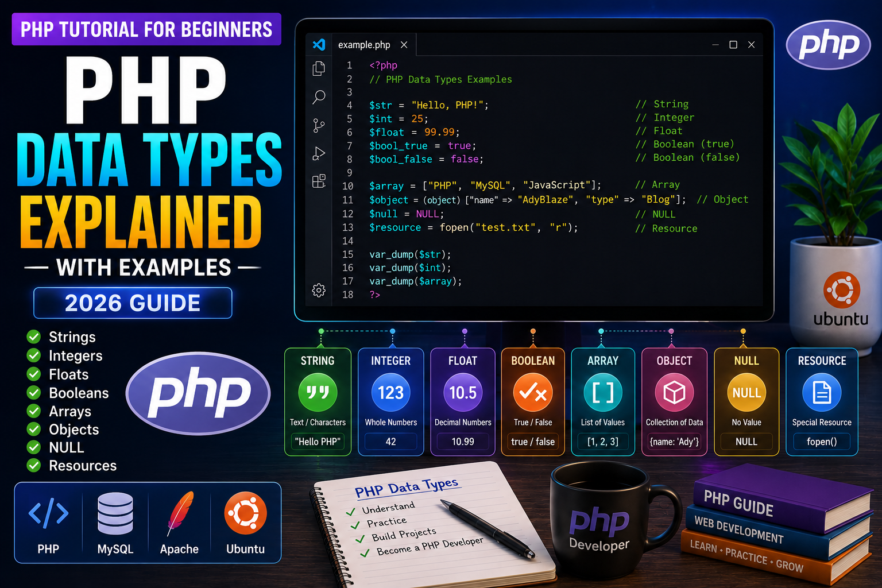Click the Integer 123 icon
Image resolution: width=882 pixels, height=588 pixels.
pos(390,393)
